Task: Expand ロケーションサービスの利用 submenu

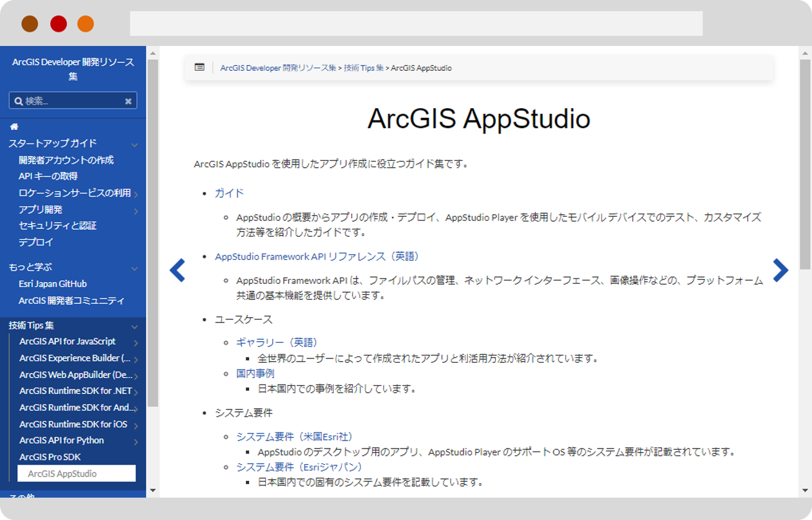Action: 135,194
